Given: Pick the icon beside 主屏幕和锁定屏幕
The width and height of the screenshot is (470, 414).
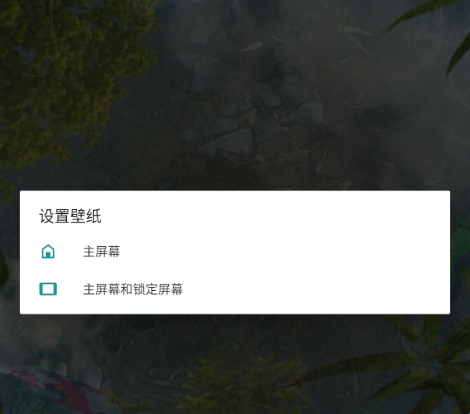Looking at the screenshot, I should tap(48, 289).
